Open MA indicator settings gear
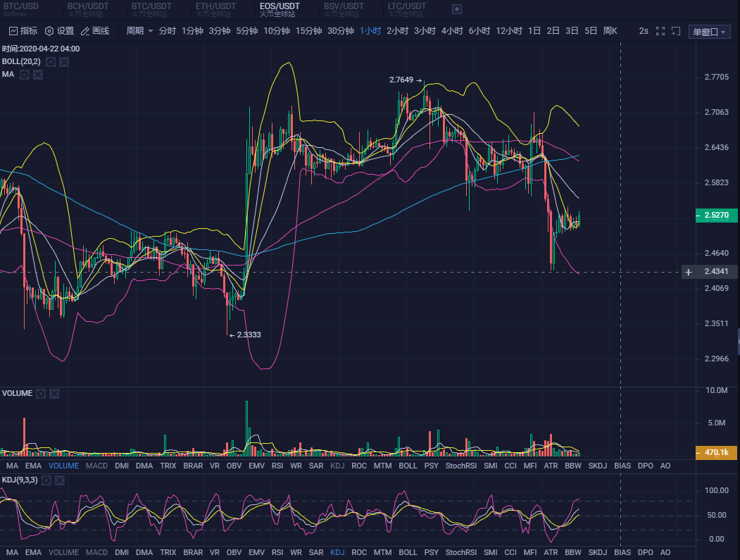The image size is (740, 560). pyautogui.click(x=25, y=74)
